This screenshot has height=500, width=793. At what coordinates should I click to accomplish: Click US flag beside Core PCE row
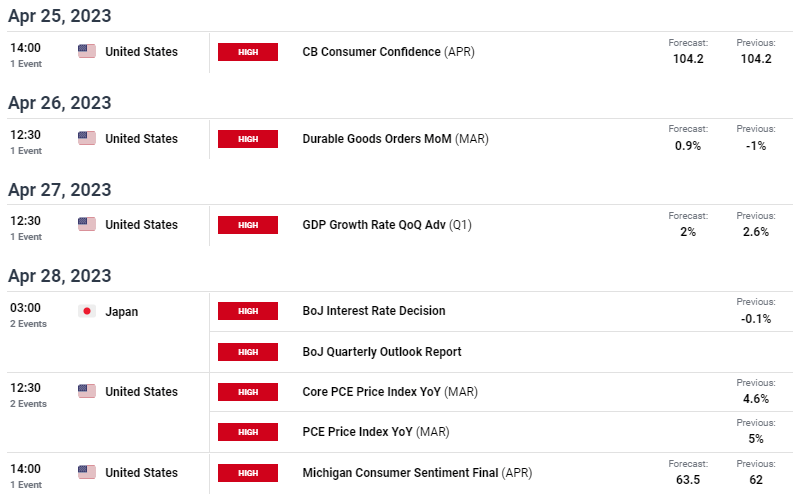pyautogui.click(x=87, y=391)
